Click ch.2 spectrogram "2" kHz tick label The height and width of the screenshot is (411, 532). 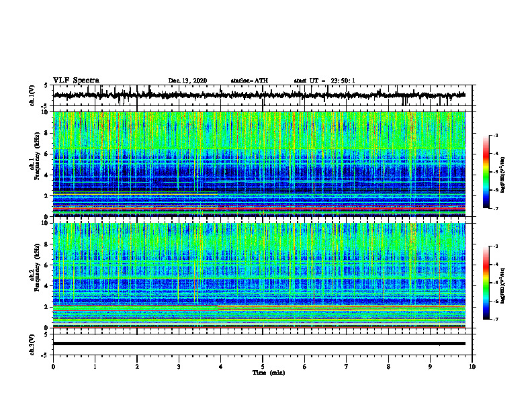(47, 307)
